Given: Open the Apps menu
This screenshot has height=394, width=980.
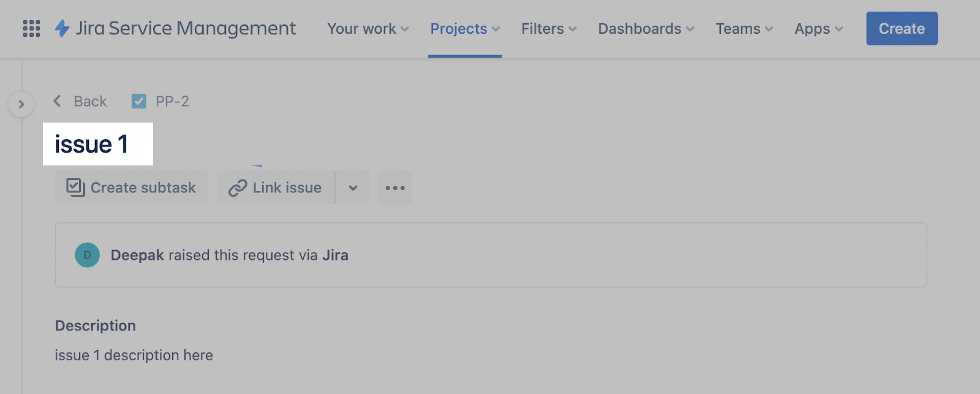Looking at the screenshot, I should pyautogui.click(x=818, y=29).
